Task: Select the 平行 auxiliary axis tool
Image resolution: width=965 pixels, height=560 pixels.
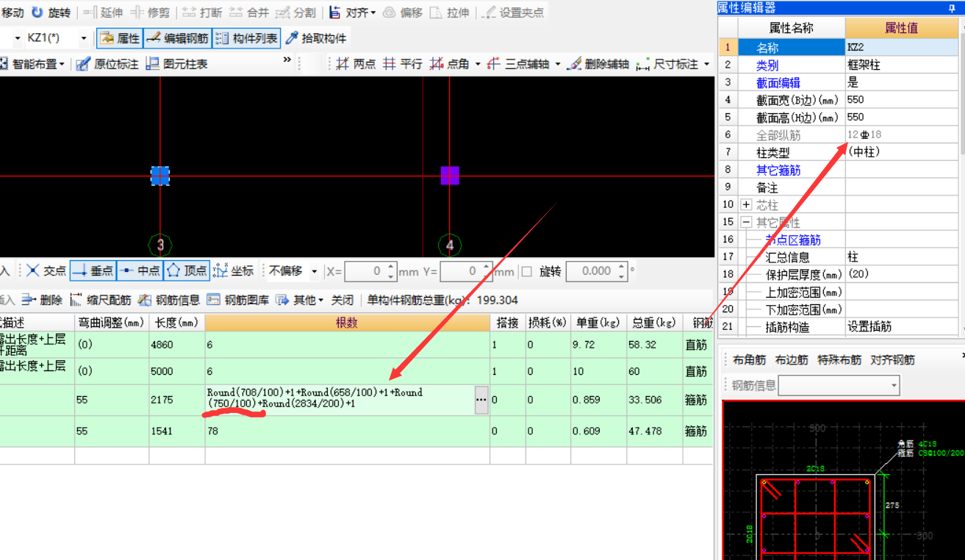Action: point(403,64)
